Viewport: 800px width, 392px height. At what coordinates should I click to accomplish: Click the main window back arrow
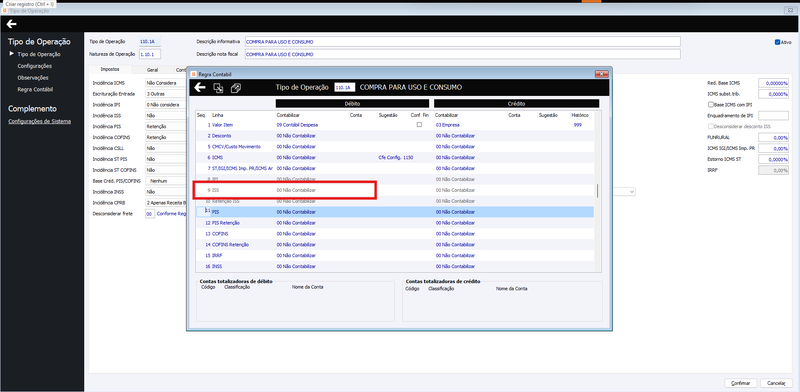tap(11, 23)
